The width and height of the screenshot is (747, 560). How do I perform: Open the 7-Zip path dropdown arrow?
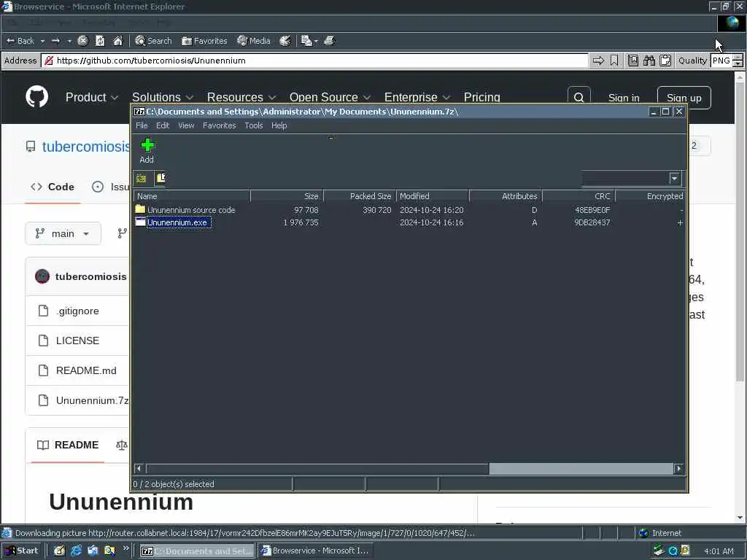[x=674, y=179]
